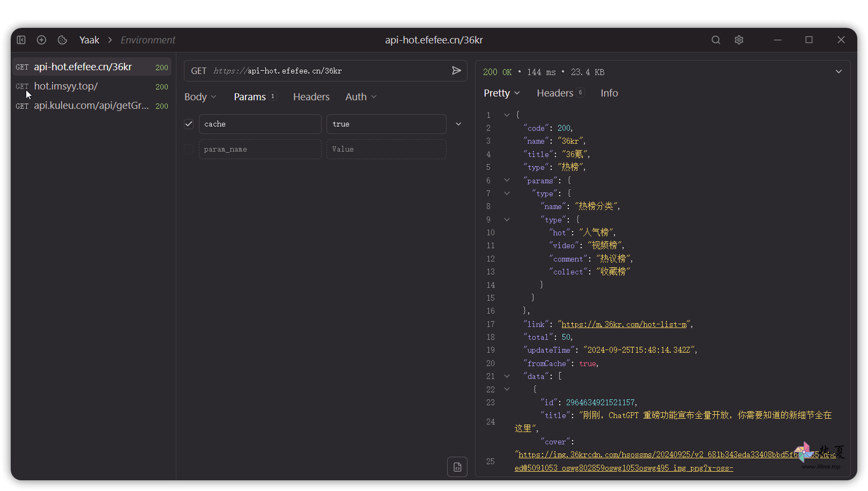Viewport: 868px width, 491px height.
Task: Open the search icon in title bar
Action: tap(716, 40)
